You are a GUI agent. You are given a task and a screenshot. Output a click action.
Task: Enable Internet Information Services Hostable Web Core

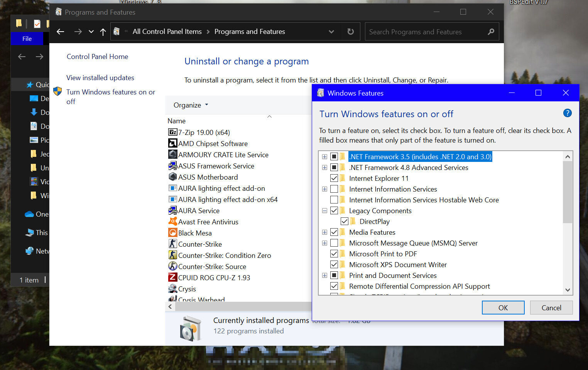[x=334, y=200]
